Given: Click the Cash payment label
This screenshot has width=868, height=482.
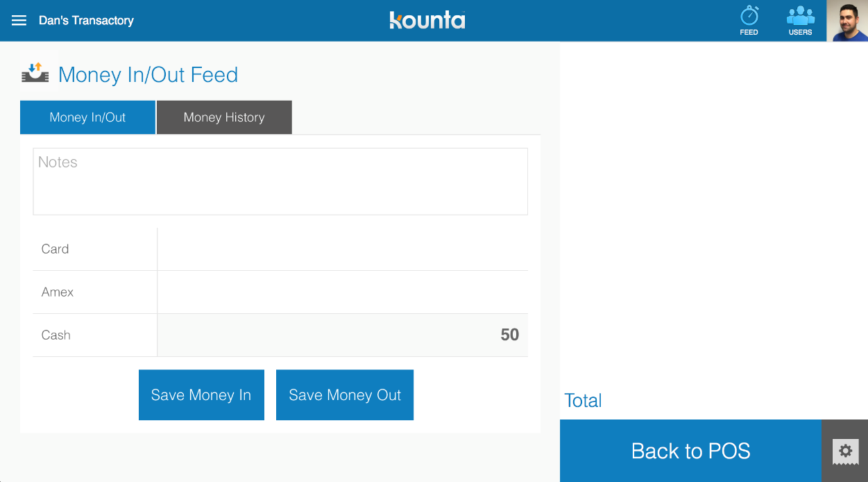Looking at the screenshot, I should click(x=56, y=335).
